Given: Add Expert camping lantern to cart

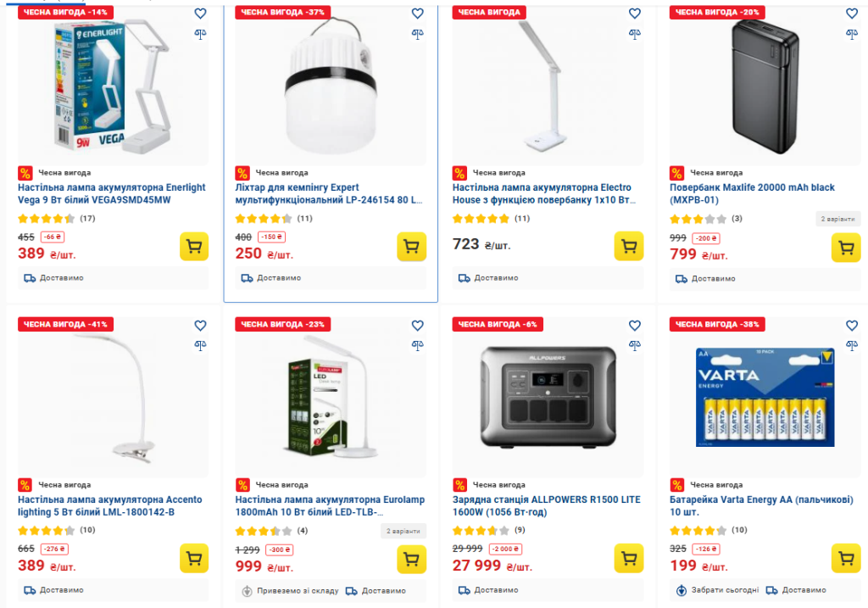Looking at the screenshot, I should [411, 246].
